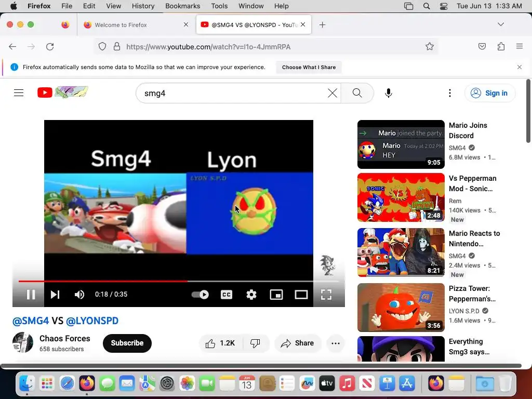Play Mario Joins Discord thumbnail
532x399 pixels.
click(401, 144)
